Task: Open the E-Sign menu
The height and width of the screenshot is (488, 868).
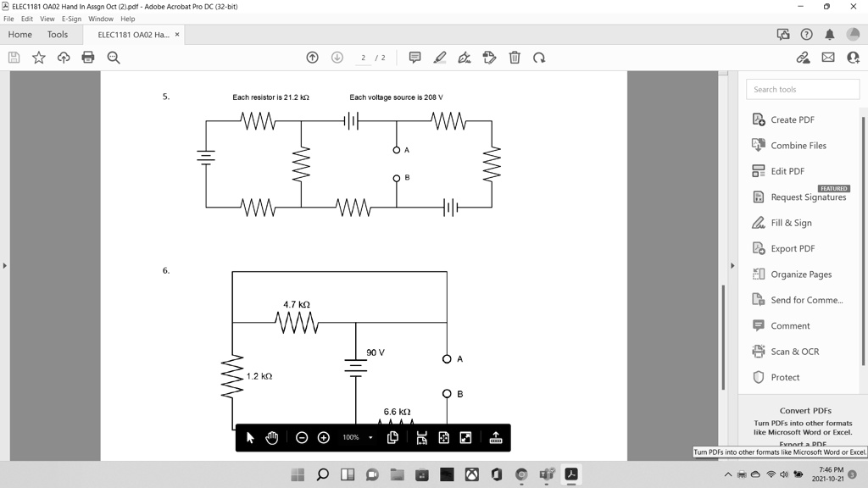Action: click(71, 18)
